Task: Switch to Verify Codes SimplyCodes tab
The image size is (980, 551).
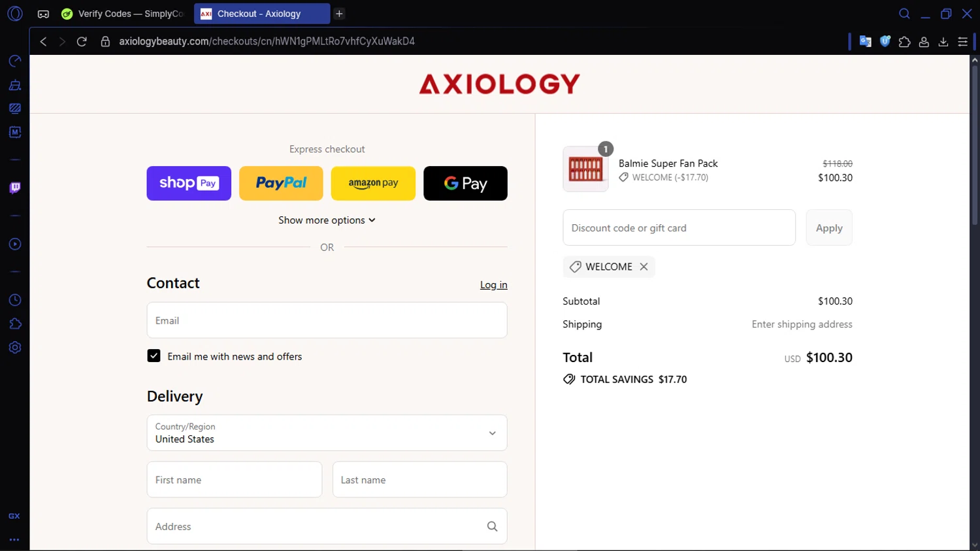Action: (x=123, y=14)
